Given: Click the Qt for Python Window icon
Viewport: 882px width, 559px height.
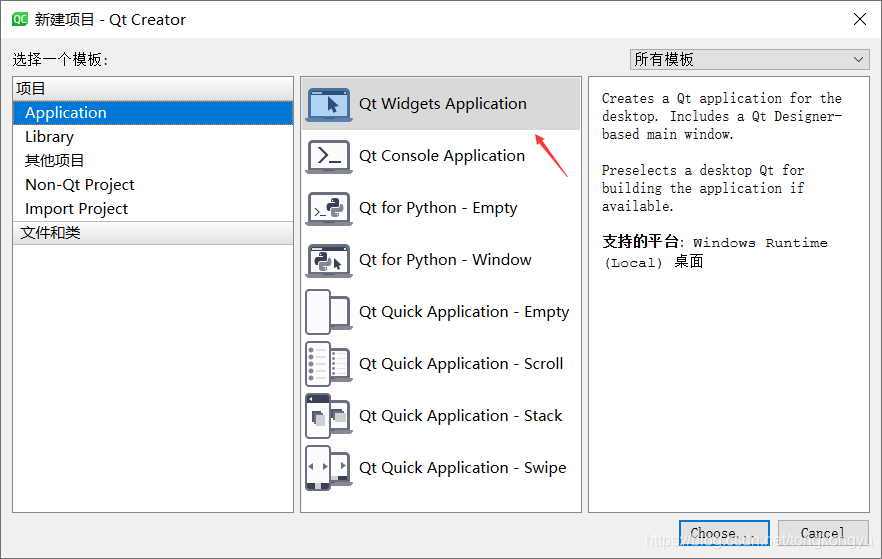Looking at the screenshot, I should 329,260.
